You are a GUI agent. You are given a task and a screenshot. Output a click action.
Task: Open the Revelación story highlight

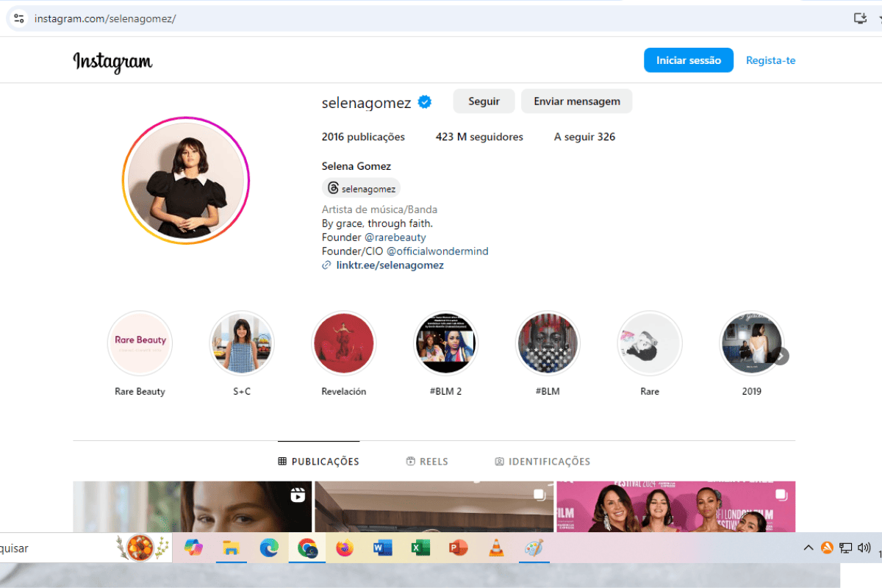pos(344,343)
